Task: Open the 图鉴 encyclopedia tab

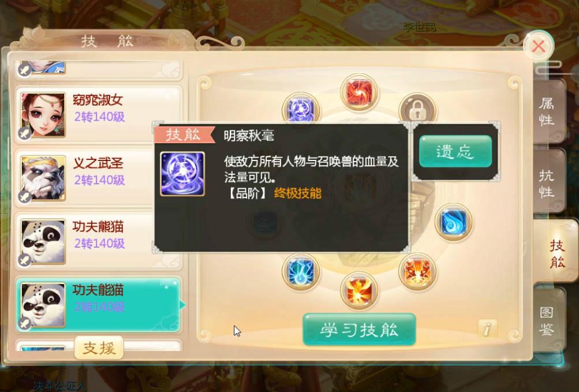Action: [x=547, y=320]
